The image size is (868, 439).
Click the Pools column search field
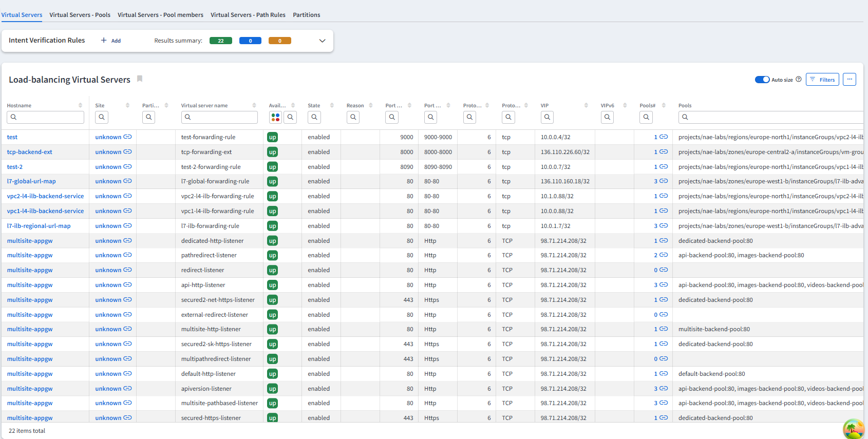click(x=770, y=117)
